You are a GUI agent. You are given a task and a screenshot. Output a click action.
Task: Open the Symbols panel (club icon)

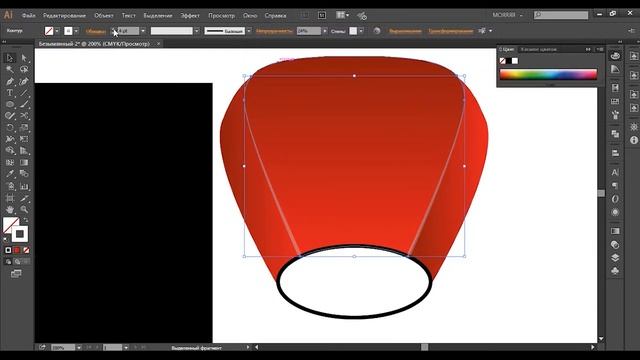pyautogui.click(x=615, y=271)
